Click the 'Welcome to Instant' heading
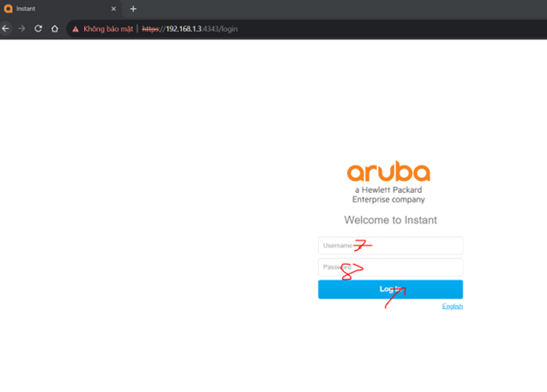 pyautogui.click(x=390, y=220)
